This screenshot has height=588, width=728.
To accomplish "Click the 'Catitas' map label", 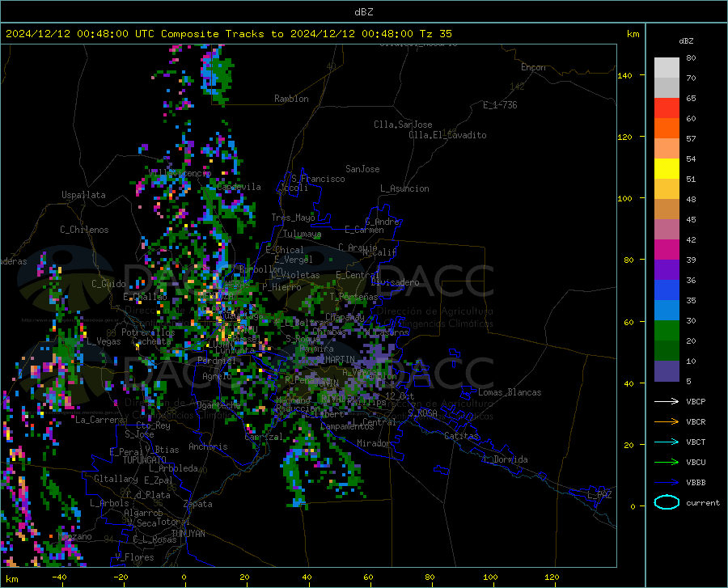I will point(461,436).
